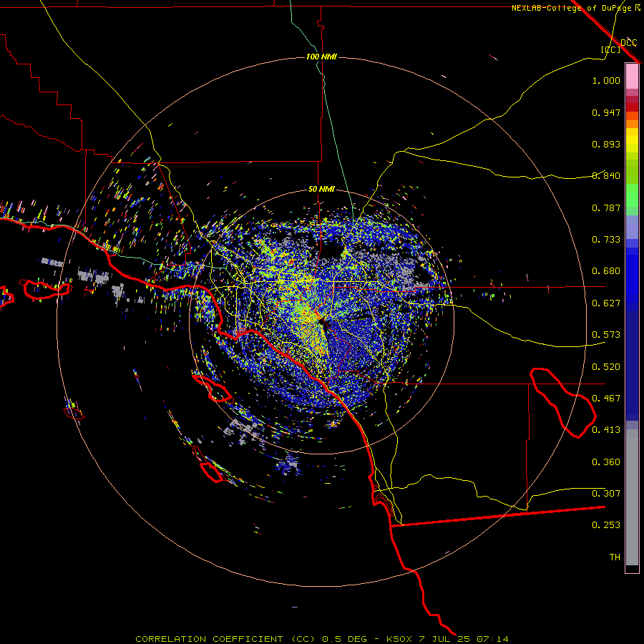Pick the yellow swatch on the color bar
644x644 pixels.
pos(632,141)
